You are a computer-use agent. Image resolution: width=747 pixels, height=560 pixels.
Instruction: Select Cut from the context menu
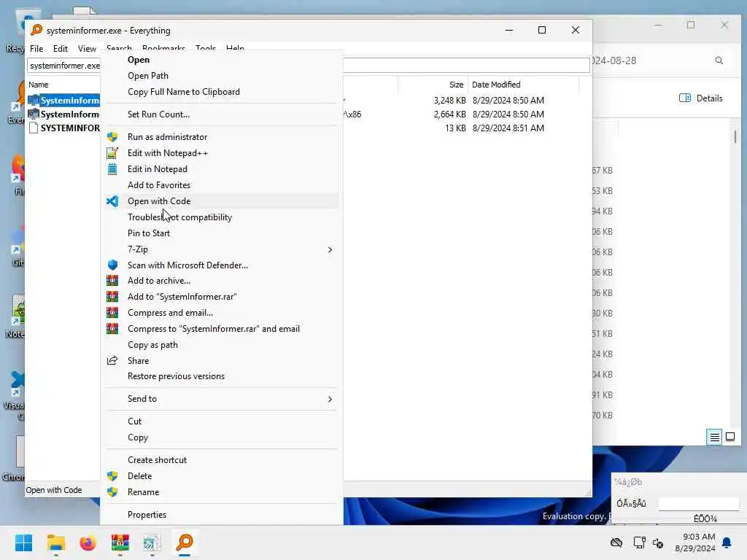134,421
